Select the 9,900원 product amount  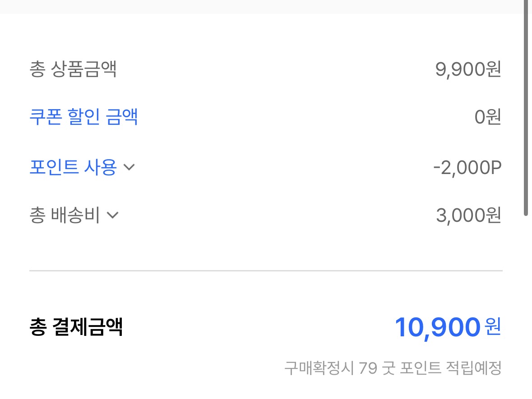tap(468, 69)
